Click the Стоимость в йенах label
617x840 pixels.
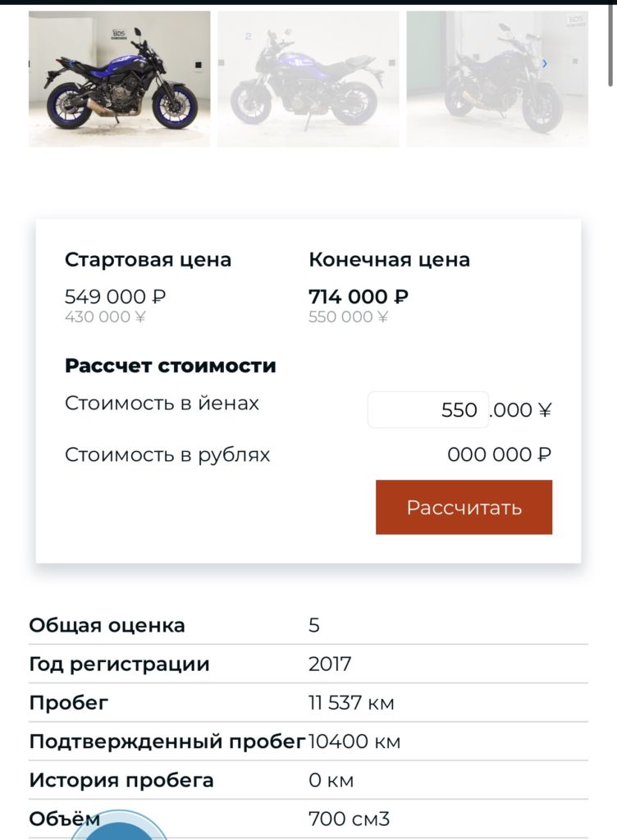click(x=162, y=404)
